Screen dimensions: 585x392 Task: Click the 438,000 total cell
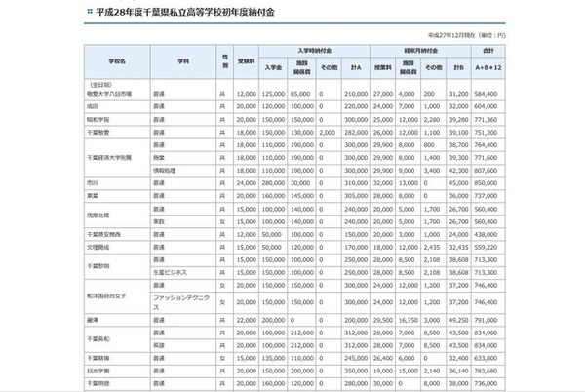click(x=488, y=235)
